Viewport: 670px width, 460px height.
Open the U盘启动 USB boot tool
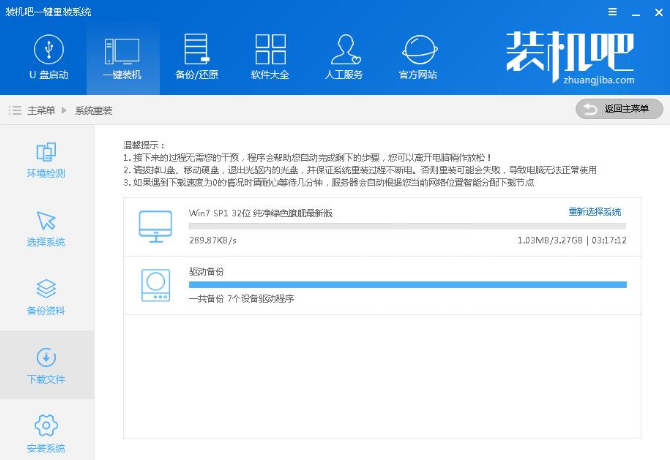pyautogui.click(x=47, y=57)
